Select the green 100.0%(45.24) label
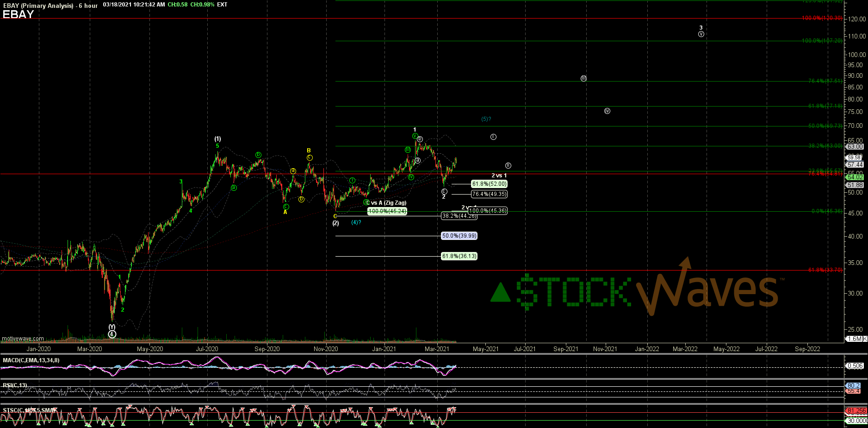This screenshot has width=868, height=428. point(387,211)
